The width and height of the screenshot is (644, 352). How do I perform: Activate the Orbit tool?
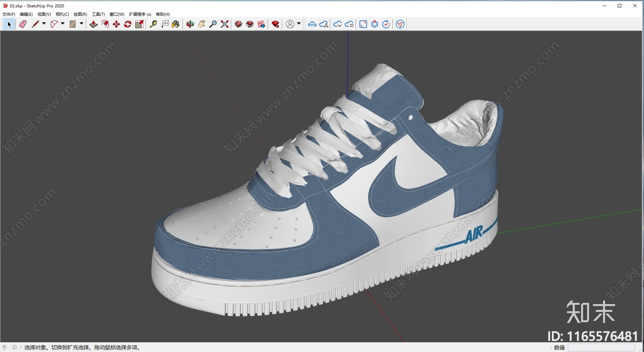pyautogui.click(x=190, y=25)
